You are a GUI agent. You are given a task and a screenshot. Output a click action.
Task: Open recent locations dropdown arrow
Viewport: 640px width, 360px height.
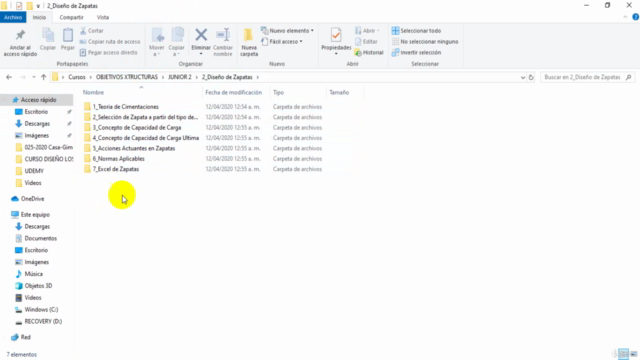point(33,77)
